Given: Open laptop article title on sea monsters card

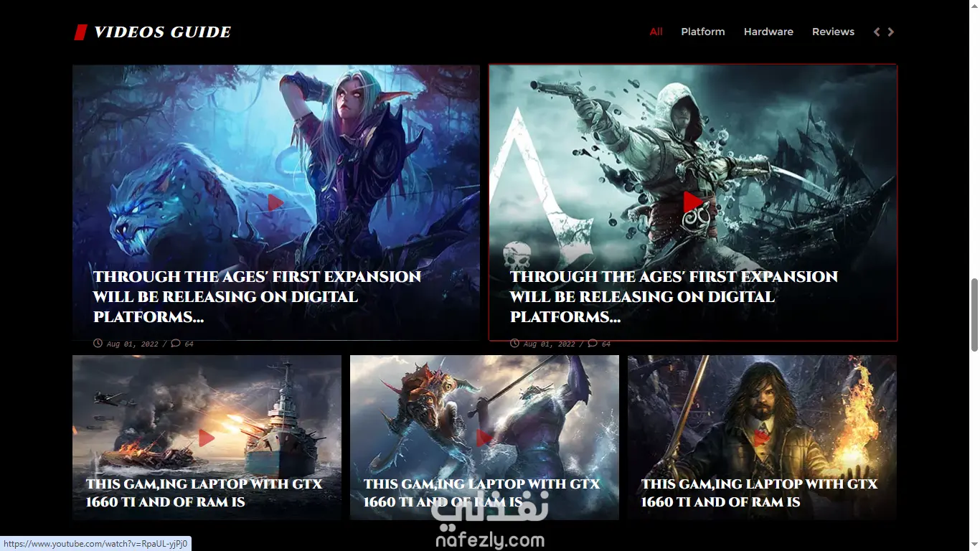Looking at the screenshot, I should 481,493.
